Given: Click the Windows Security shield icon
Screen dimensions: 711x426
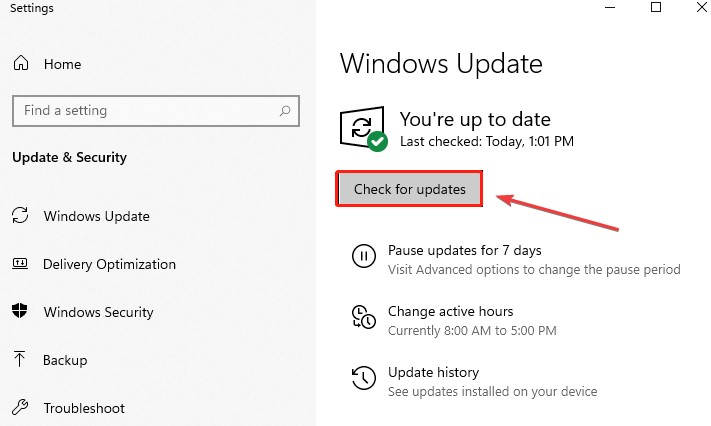Looking at the screenshot, I should (19, 311).
